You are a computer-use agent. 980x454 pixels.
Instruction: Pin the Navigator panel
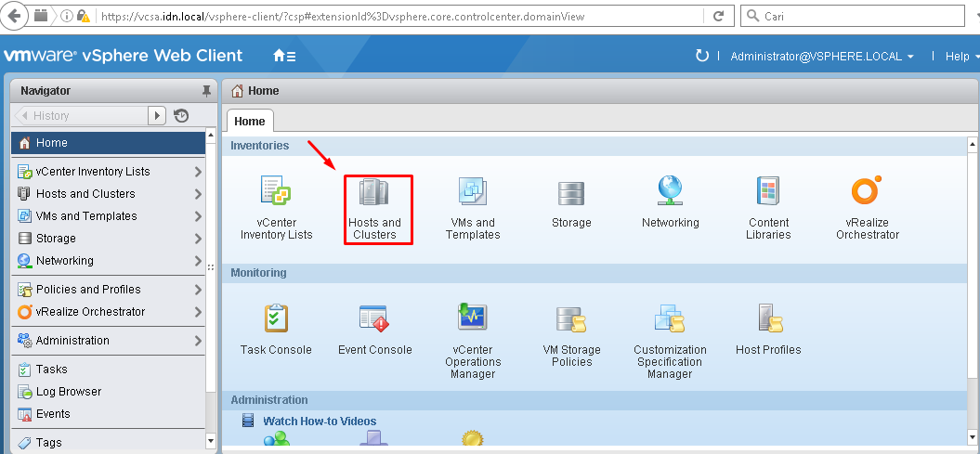click(206, 91)
